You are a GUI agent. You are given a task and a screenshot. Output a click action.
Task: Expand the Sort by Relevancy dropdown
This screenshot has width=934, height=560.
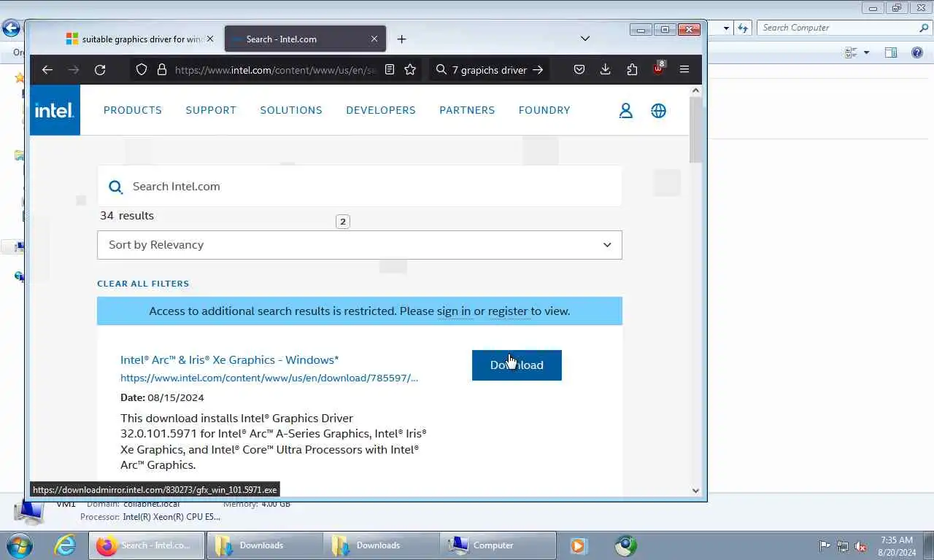pos(360,245)
